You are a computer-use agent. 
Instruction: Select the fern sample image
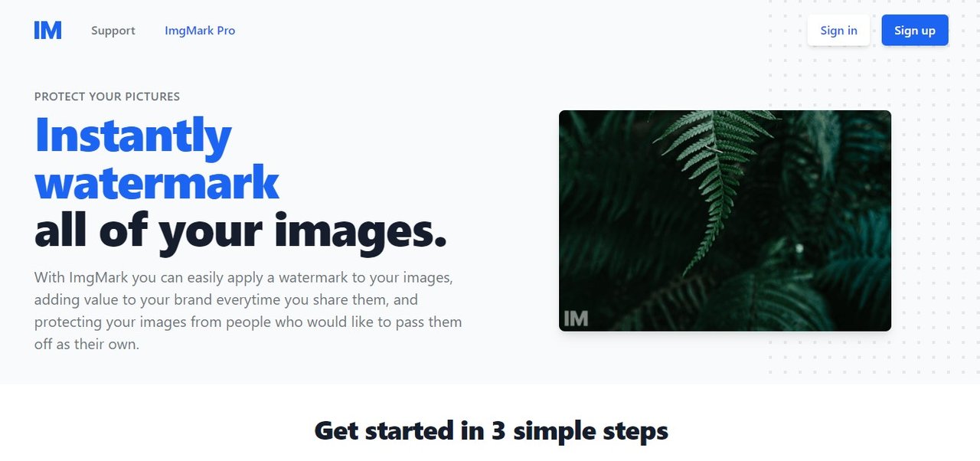(725, 221)
